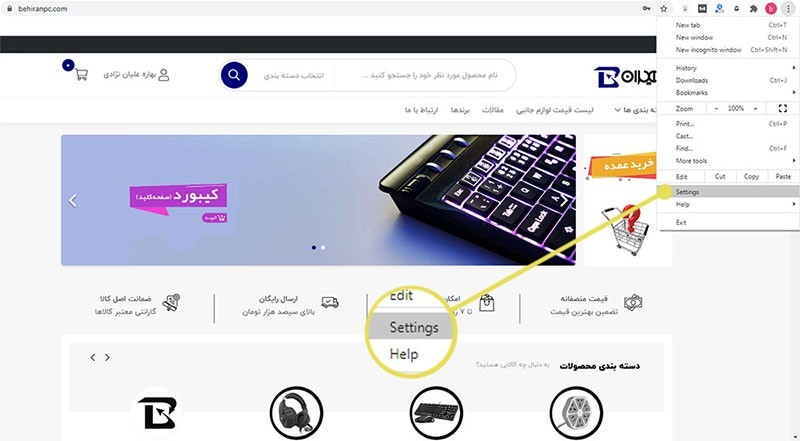Click fullscreen icon in Zoom row
This screenshot has height=441, width=800.
783,108
